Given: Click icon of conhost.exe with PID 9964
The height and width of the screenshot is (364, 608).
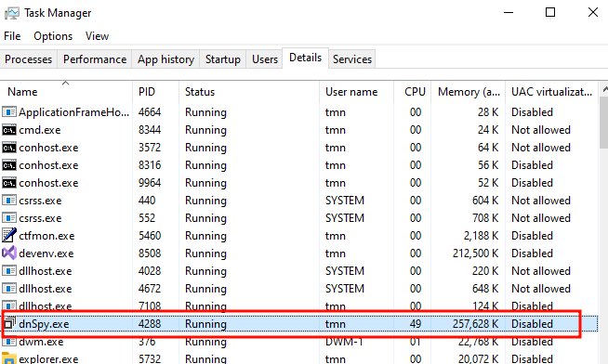Looking at the screenshot, I should click(x=9, y=183).
